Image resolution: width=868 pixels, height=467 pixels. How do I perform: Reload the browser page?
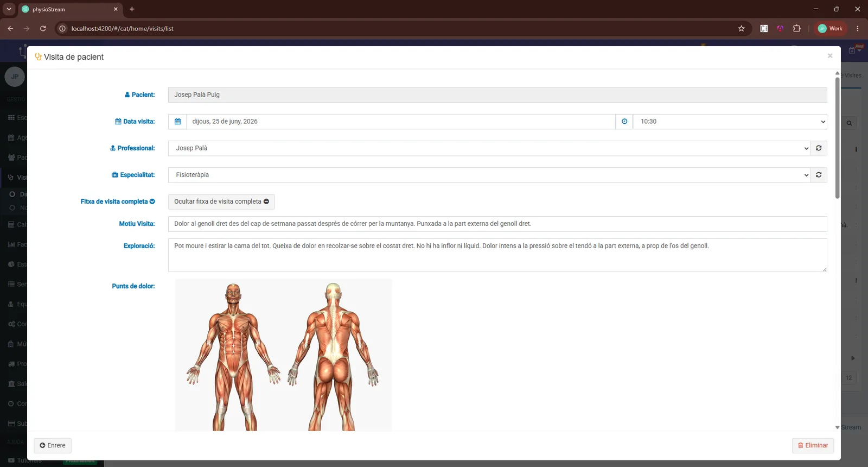pos(43,28)
